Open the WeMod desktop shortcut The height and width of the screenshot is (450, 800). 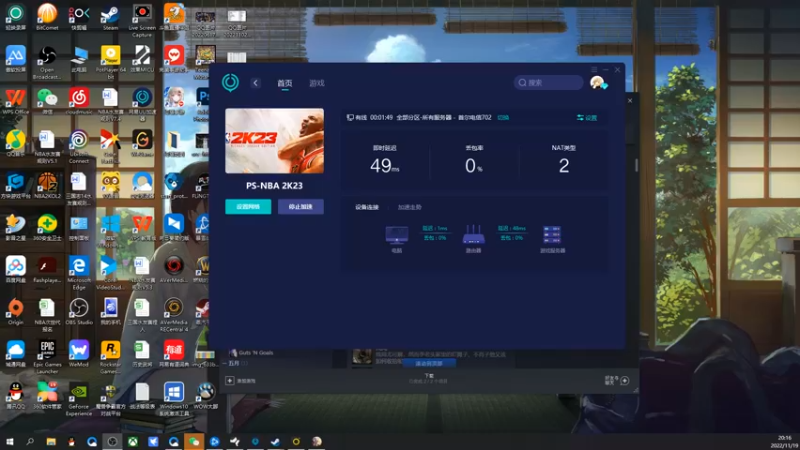tap(79, 354)
